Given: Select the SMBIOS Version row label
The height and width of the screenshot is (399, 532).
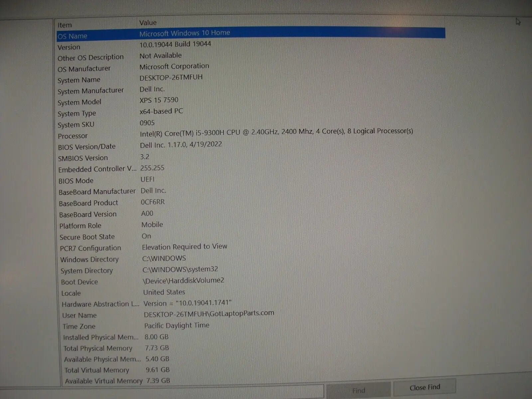Looking at the screenshot, I should [83, 158].
